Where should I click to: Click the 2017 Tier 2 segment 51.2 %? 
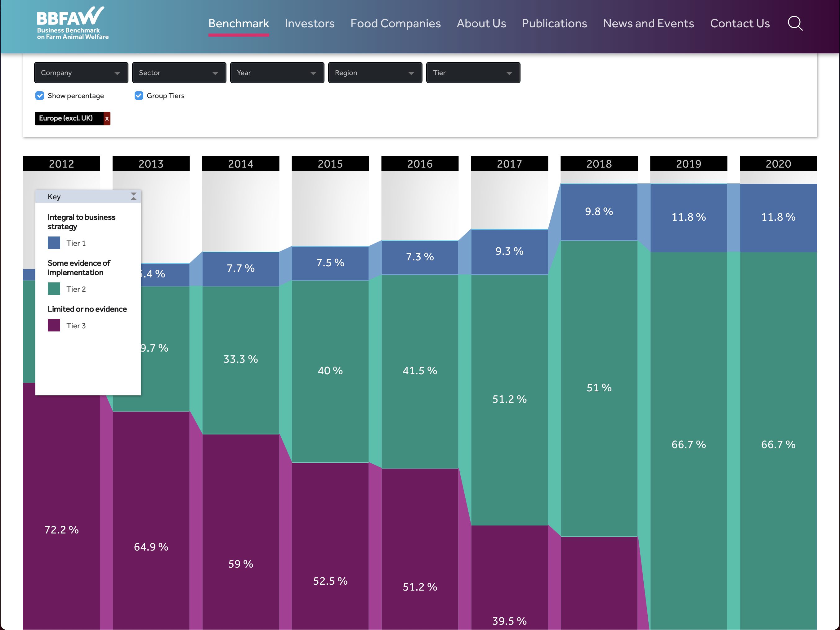pos(510,399)
